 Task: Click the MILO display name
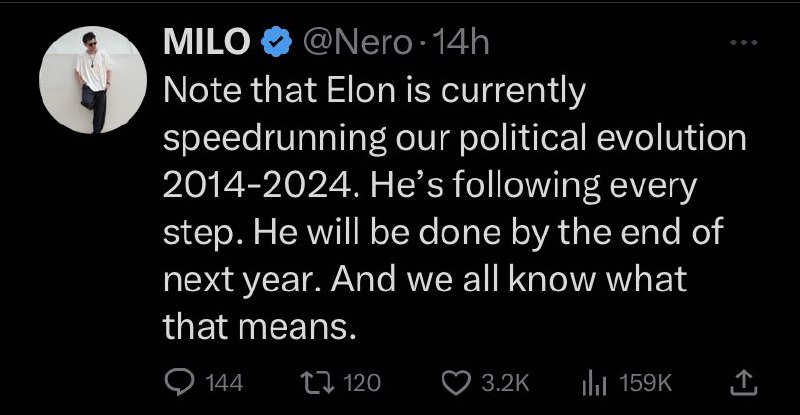(x=207, y=43)
